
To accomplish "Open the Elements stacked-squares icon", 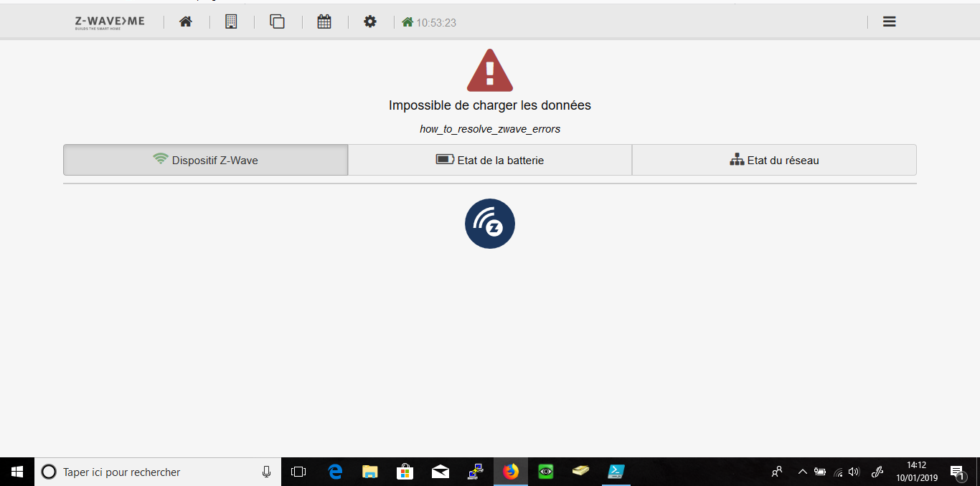I will 277,22.
